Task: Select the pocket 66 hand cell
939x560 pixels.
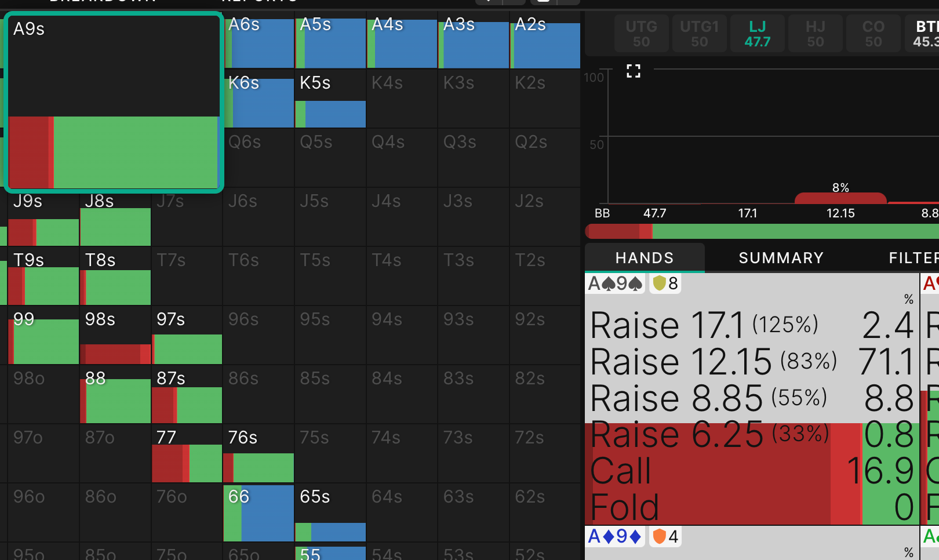Action: coord(259,513)
